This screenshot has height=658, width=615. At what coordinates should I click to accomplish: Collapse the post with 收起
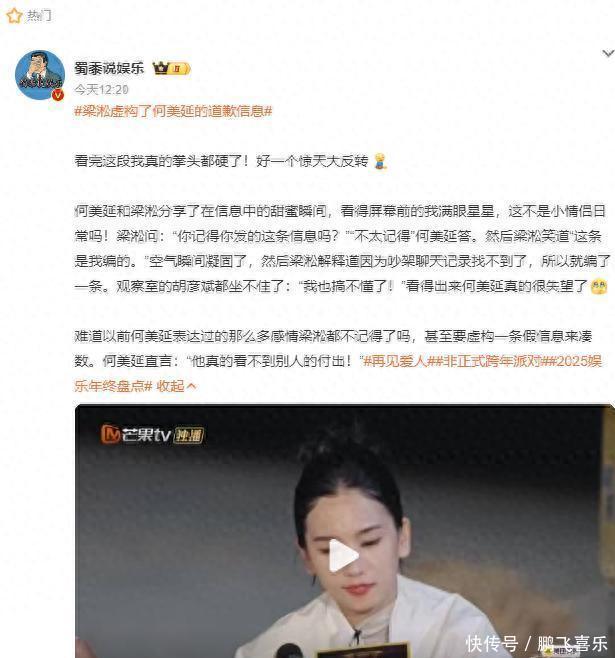click(176, 386)
